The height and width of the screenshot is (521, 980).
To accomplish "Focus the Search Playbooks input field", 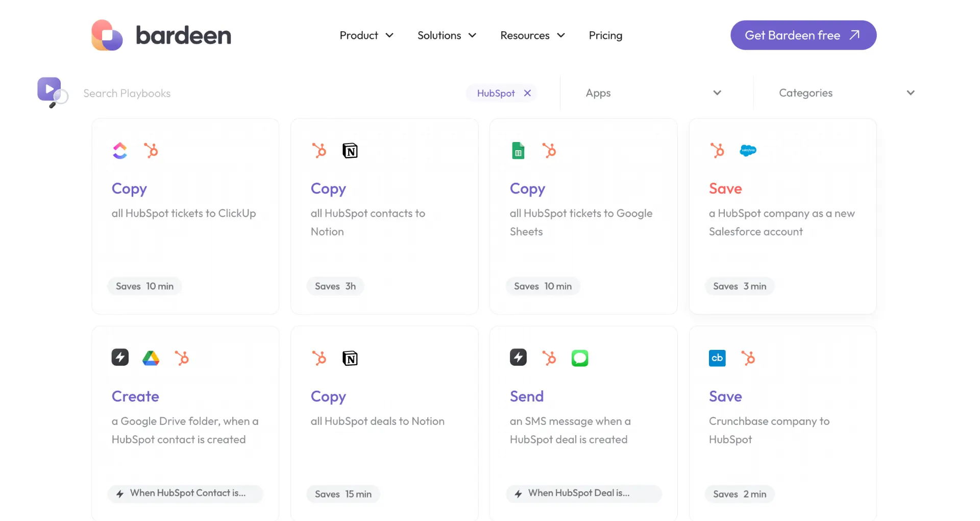I will pyautogui.click(x=271, y=93).
